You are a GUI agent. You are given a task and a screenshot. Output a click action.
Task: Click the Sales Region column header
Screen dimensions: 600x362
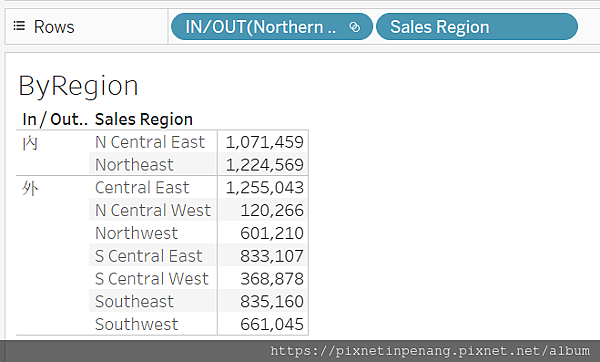(144, 119)
